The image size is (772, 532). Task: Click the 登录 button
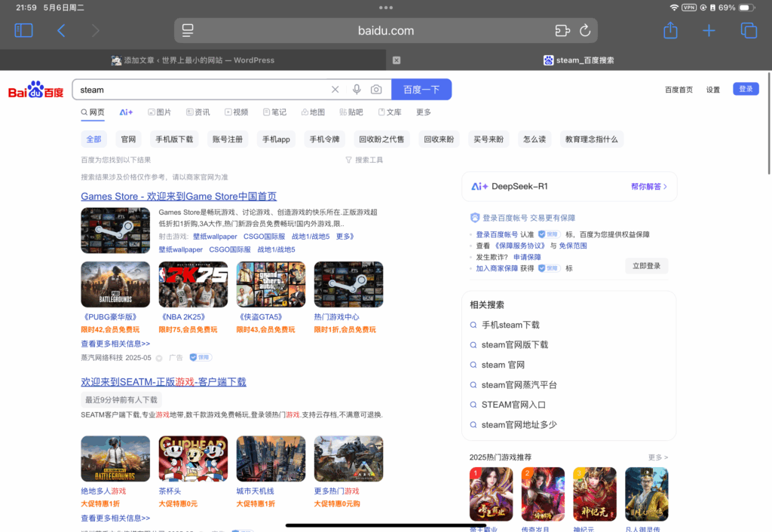tap(746, 89)
